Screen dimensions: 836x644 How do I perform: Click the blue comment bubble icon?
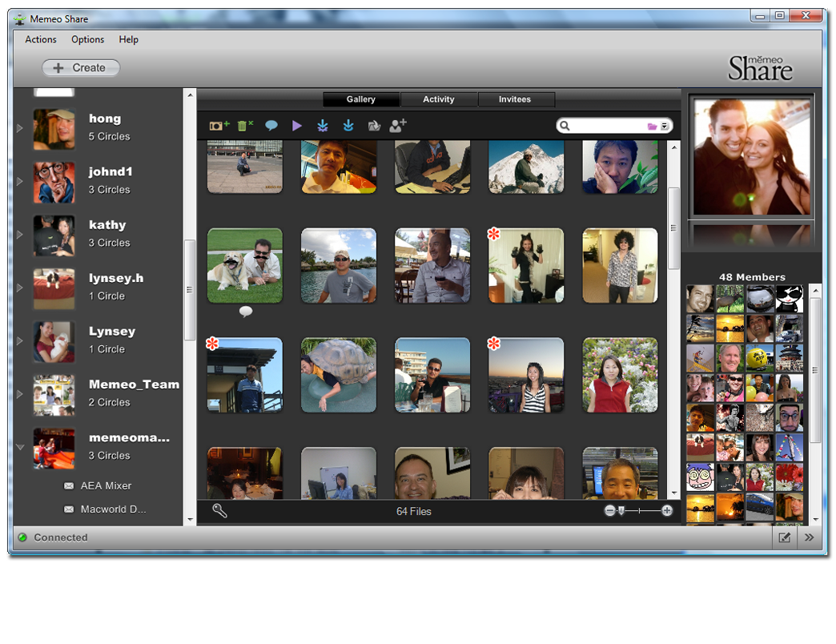271,126
